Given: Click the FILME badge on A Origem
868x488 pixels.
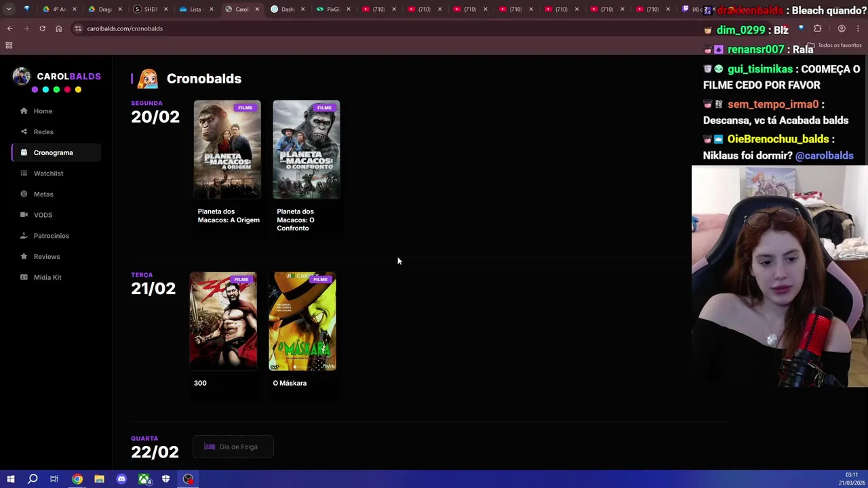Looking at the screenshot, I should pos(245,108).
